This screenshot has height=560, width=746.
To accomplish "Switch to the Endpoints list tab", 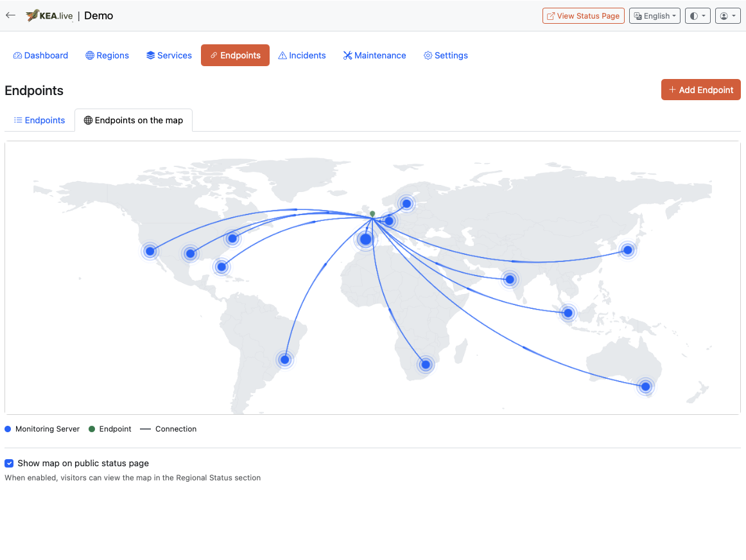I will 39,120.
